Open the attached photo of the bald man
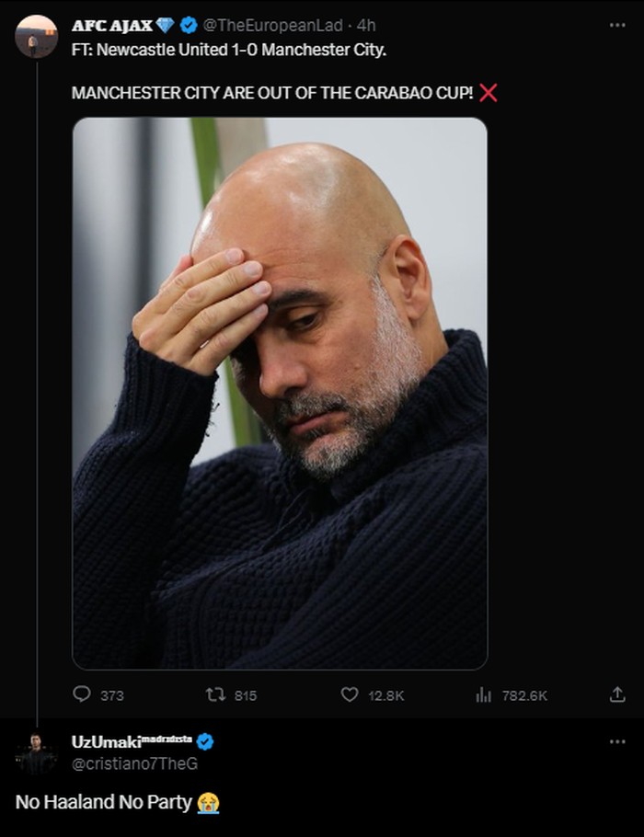644x837 pixels. point(280,393)
